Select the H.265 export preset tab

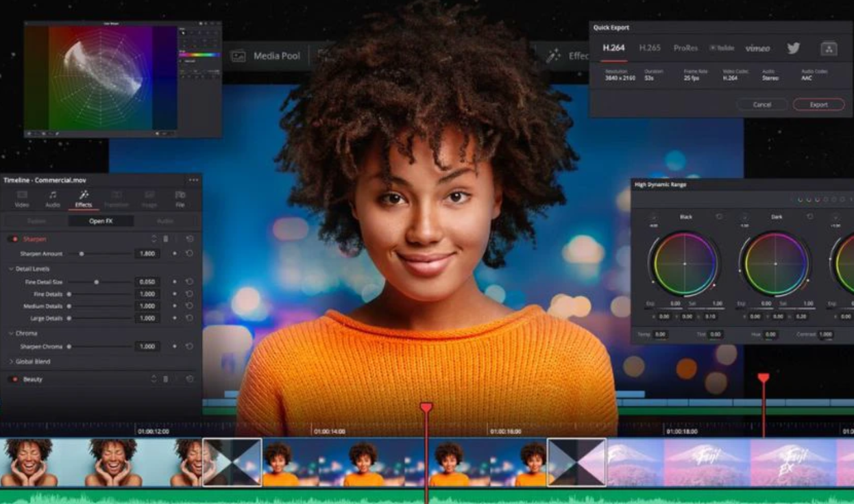(650, 48)
